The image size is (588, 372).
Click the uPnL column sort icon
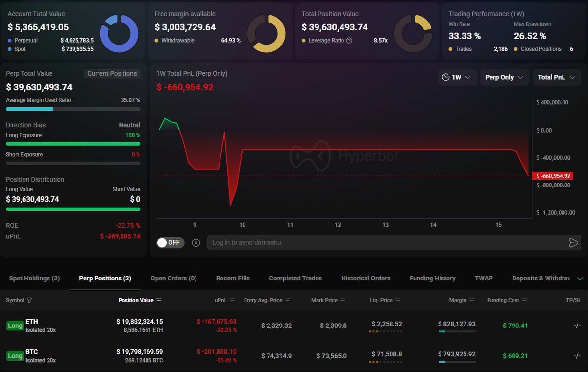232,300
